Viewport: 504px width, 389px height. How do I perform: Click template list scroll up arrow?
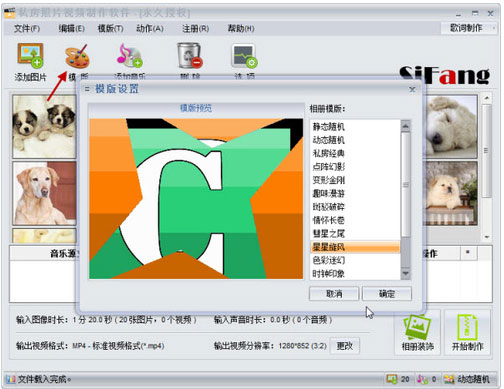click(406, 126)
